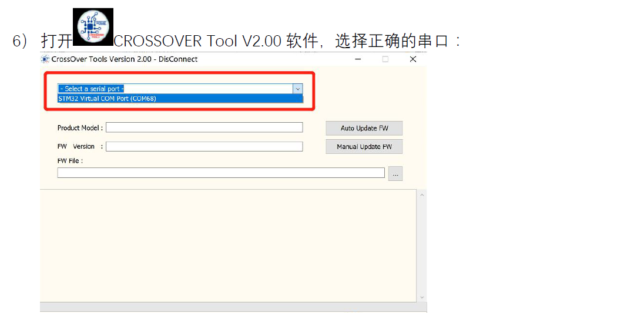The width and height of the screenshot is (644, 313).
Task: Browse for FW file with ... button
Action: click(395, 174)
